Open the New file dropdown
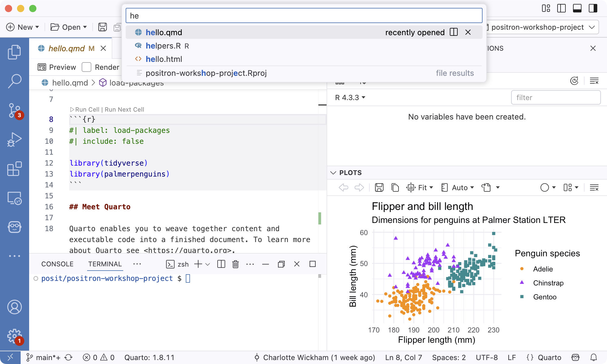607x364 pixels. pyautogui.click(x=23, y=27)
